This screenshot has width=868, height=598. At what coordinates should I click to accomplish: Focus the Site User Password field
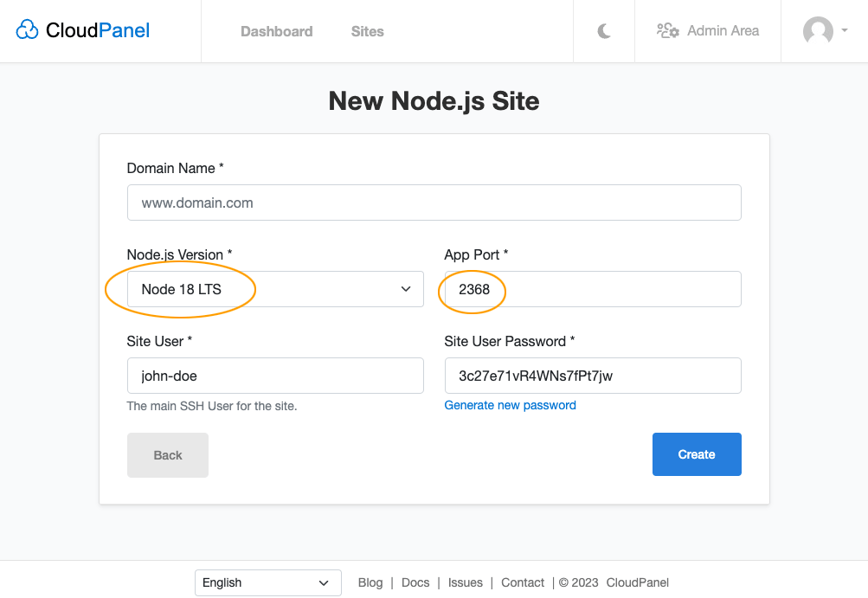591,376
